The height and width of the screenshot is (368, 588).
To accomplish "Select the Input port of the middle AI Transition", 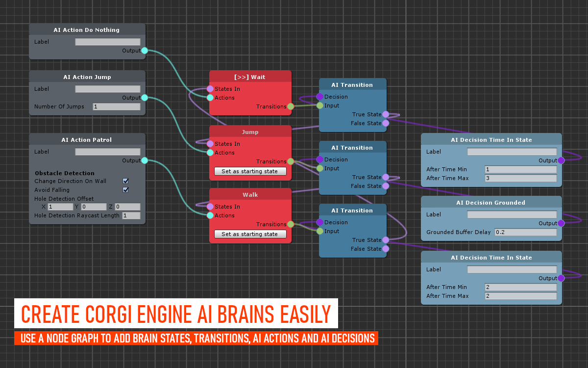I will [x=320, y=168].
